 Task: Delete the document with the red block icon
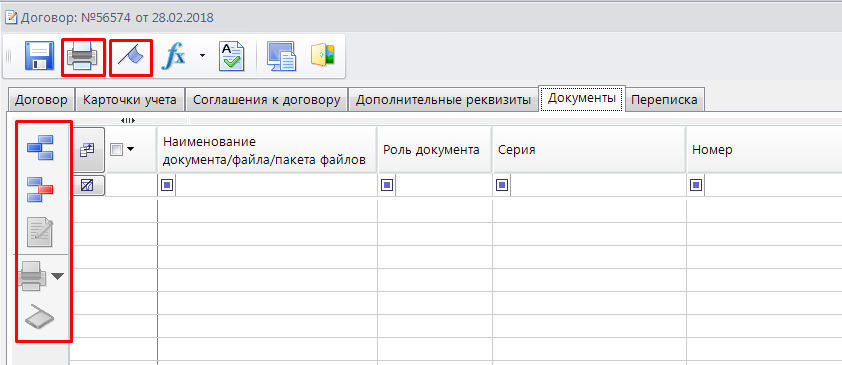40,189
